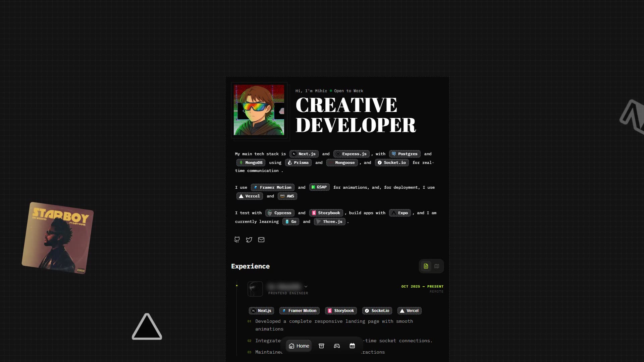This screenshot has height=362, width=644.
Task: Click the Prisma badge
Action: pyautogui.click(x=298, y=163)
